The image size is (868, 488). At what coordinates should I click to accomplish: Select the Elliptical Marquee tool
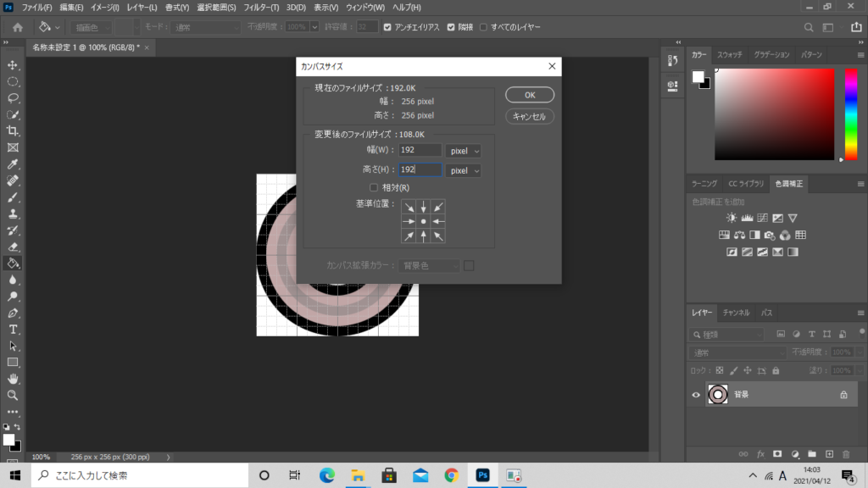tap(13, 82)
